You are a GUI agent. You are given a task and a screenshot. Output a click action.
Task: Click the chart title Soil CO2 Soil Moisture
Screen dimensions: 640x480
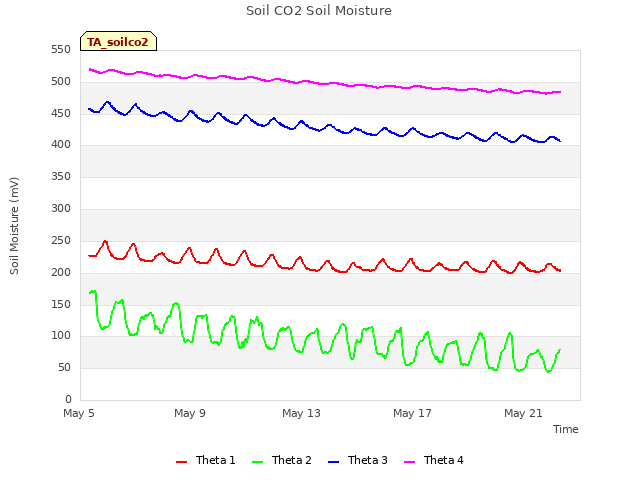coord(319,11)
